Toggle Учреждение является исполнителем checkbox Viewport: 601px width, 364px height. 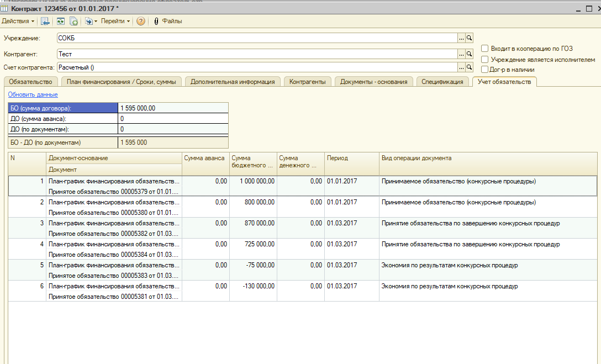pos(484,59)
